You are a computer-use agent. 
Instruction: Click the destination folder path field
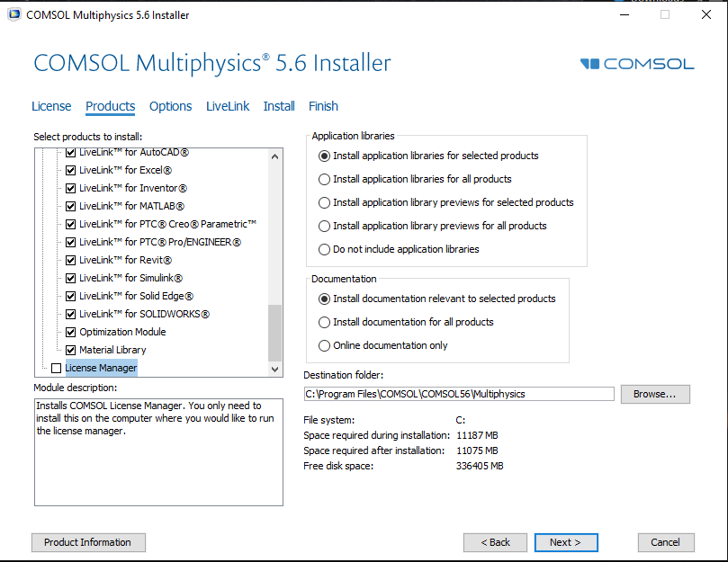[459, 394]
